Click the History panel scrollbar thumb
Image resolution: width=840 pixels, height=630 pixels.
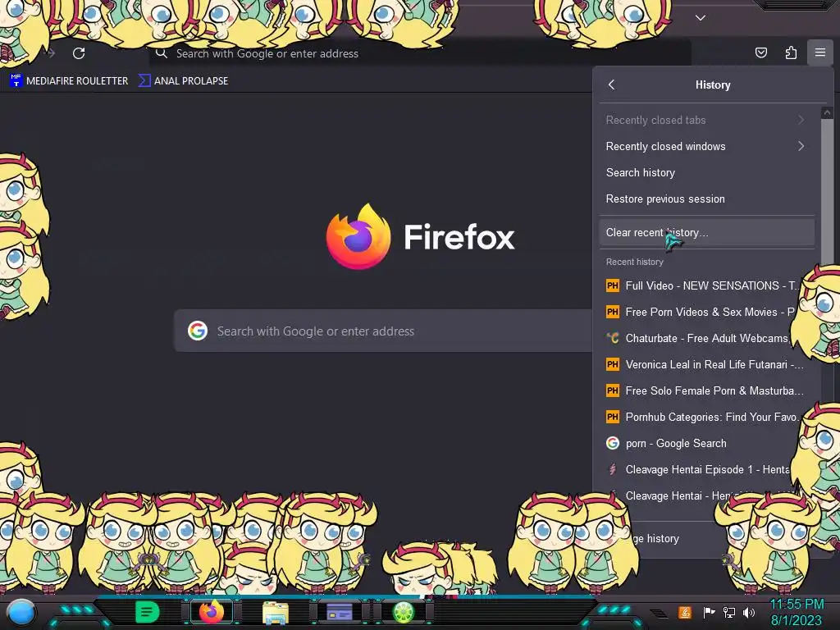pyautogui.click(x=827, y=191)
